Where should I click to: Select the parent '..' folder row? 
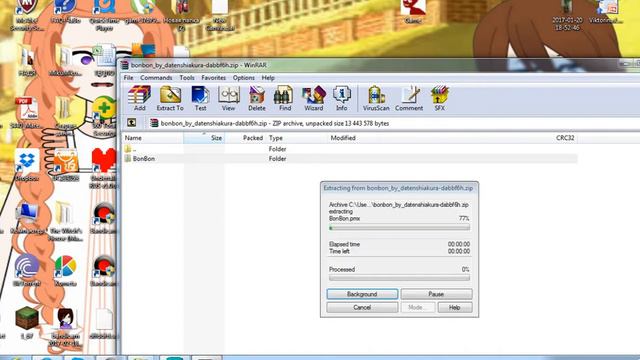coord(350,149)
